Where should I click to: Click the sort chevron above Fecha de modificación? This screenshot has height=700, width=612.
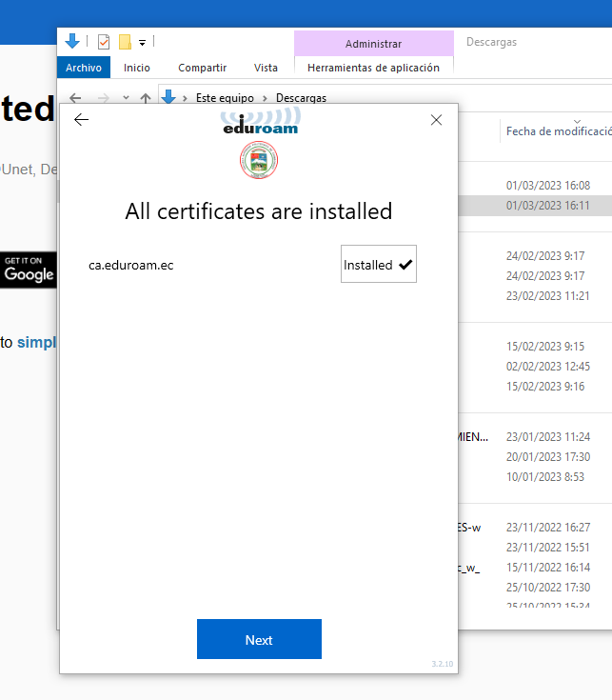(x=577, y=122)
